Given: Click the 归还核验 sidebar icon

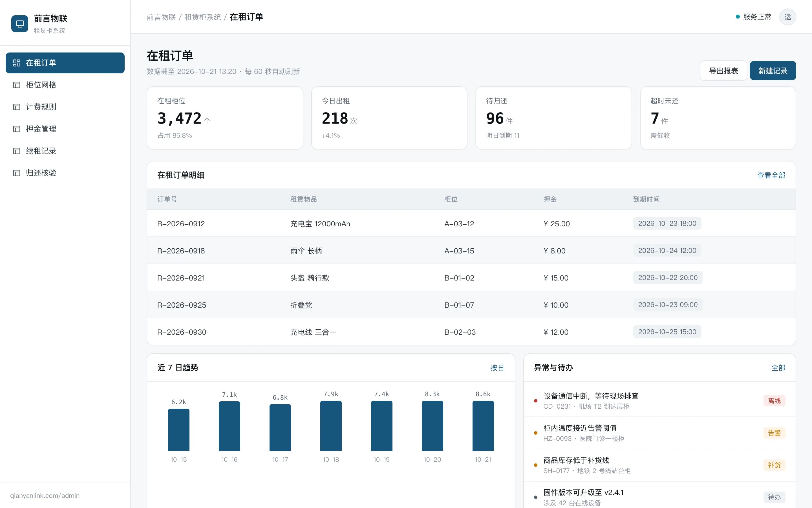Looking at the screenshot, I should coord(16,173).
